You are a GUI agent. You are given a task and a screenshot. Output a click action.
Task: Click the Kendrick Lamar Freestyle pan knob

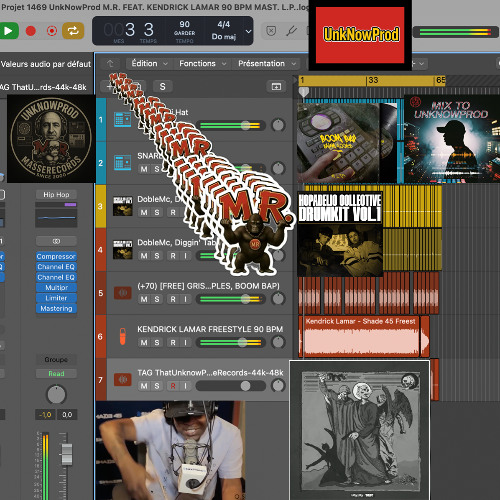tap(278, 342)
